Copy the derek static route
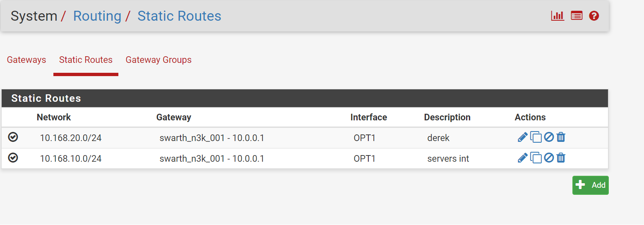Screen dimensions: 644x225 (x=536, y=137)
